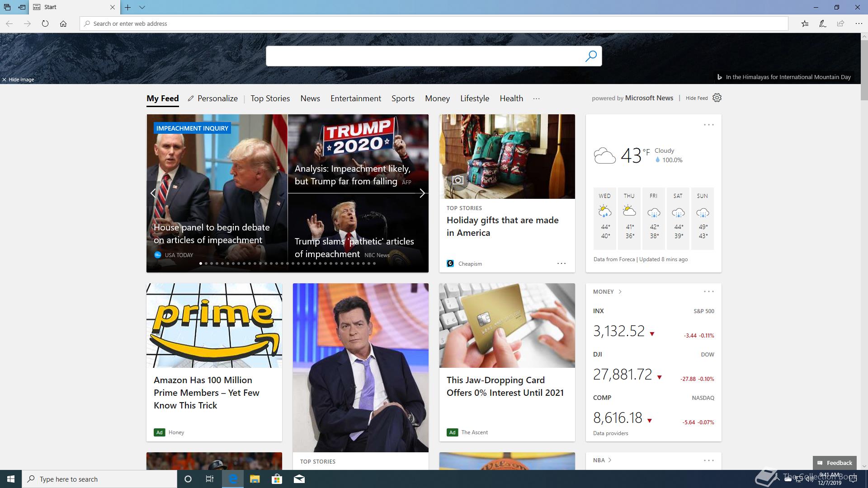
Task: Open the weather card options menu
Action: click(708, 125)
